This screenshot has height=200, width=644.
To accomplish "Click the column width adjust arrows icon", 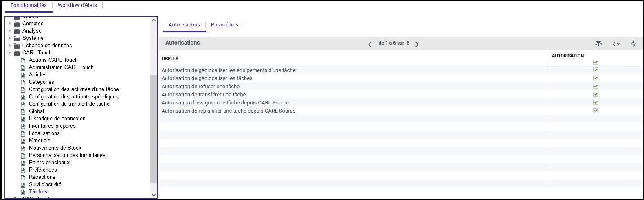I will pos(616,43).
